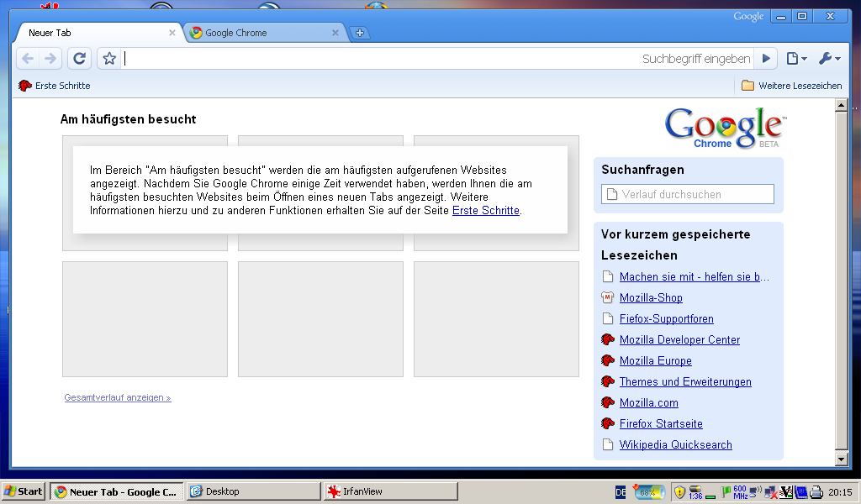Image resolution: width=861 pixels, height=504 pixels.
Task: Click the back navigation arrow
Action: (28, 58)
